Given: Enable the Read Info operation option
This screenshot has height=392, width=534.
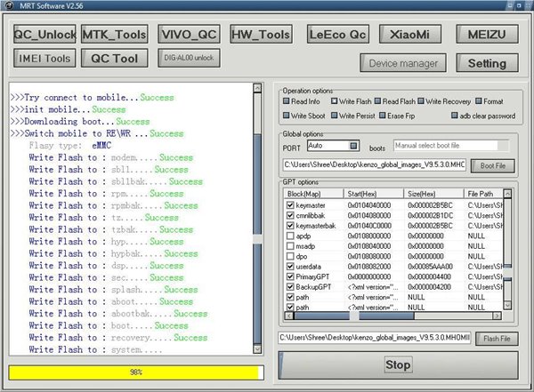Looking at the screenshot, I should point(287,101).
